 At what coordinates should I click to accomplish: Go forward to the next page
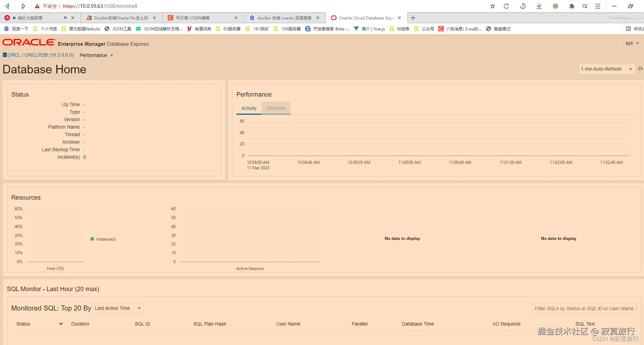[x=23, y=6]
